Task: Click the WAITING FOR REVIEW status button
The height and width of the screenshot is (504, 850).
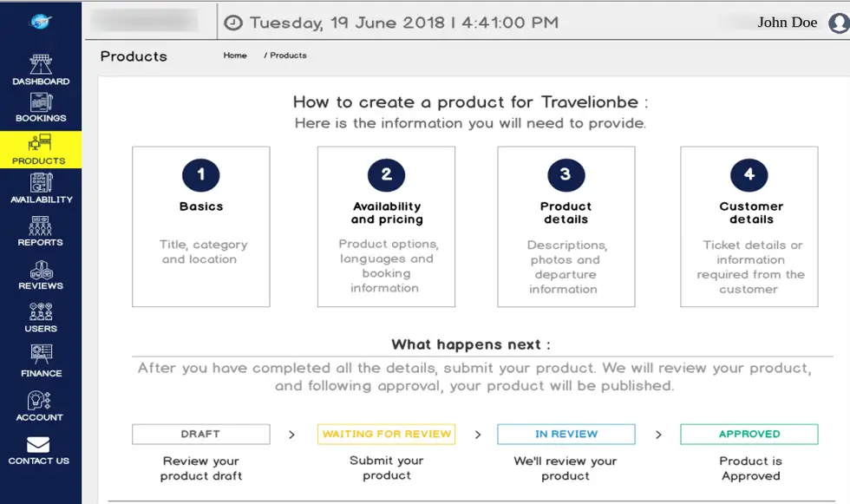Action: tap(387, 434)
